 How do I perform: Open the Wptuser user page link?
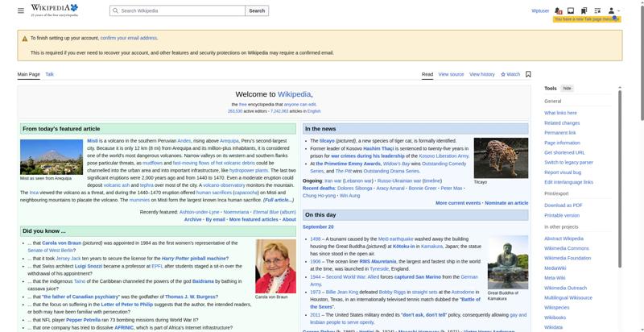tap(540, 10)
